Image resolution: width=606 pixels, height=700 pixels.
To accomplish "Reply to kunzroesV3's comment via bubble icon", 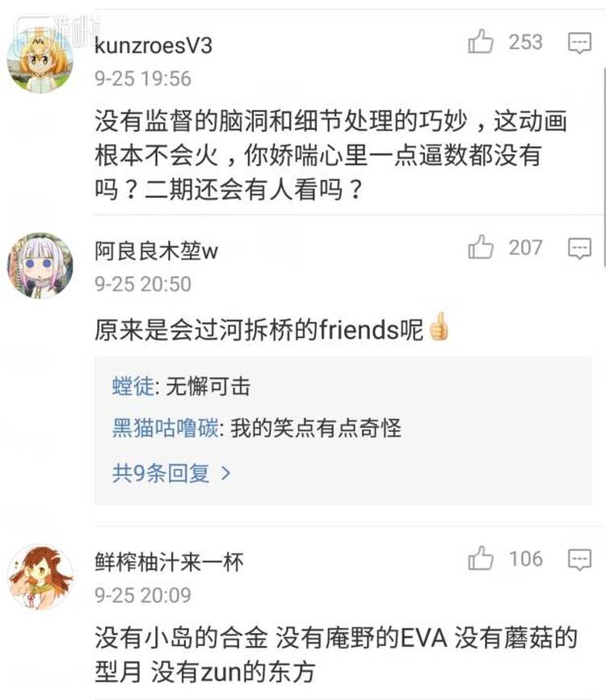I will [579, 43].
